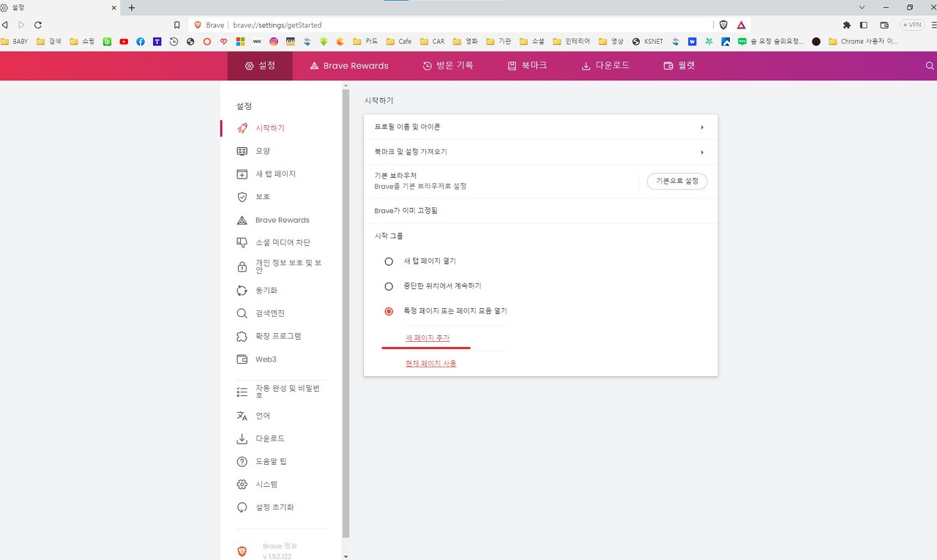
Task: Open the CAR bookmark folder
Action: click(432, 42)
